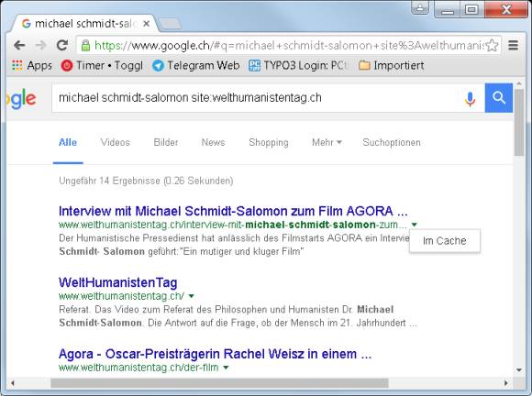532x396 pixels.
Task: Click the vertical scrollbar up arrow
Action: pos(519,83)
